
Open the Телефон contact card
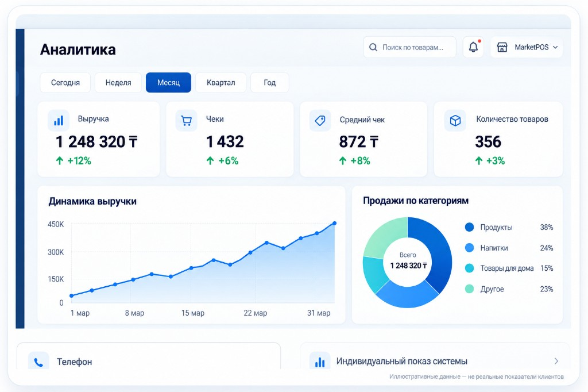click(149, 356)
